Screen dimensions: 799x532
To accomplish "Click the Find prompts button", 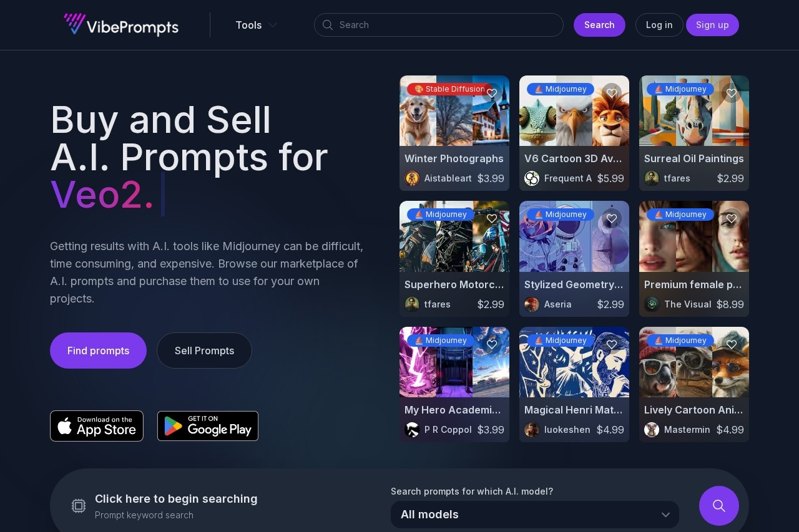I will [x=98, y=351].
